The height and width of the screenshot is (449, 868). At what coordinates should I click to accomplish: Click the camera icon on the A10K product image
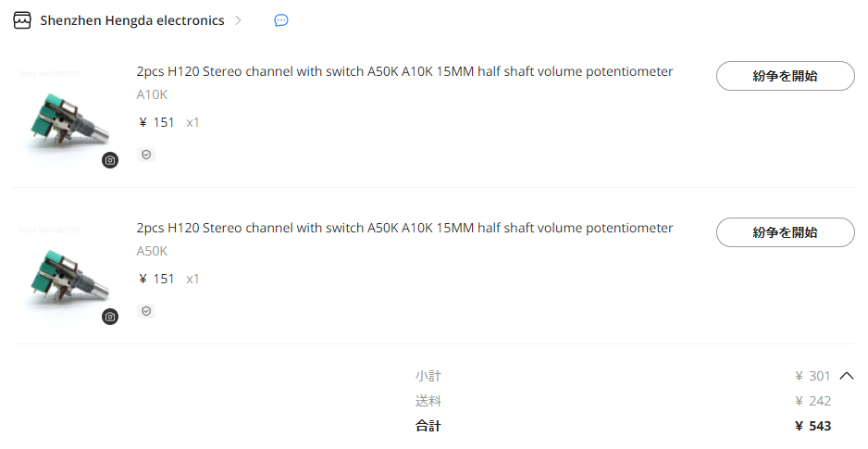[x=110, y=160]
